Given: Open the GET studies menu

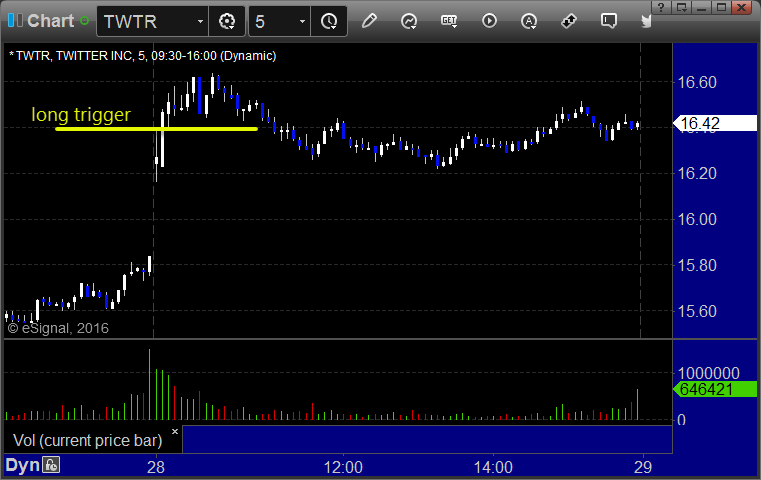Looking at the screenshot, I should (x=449, y=21).
